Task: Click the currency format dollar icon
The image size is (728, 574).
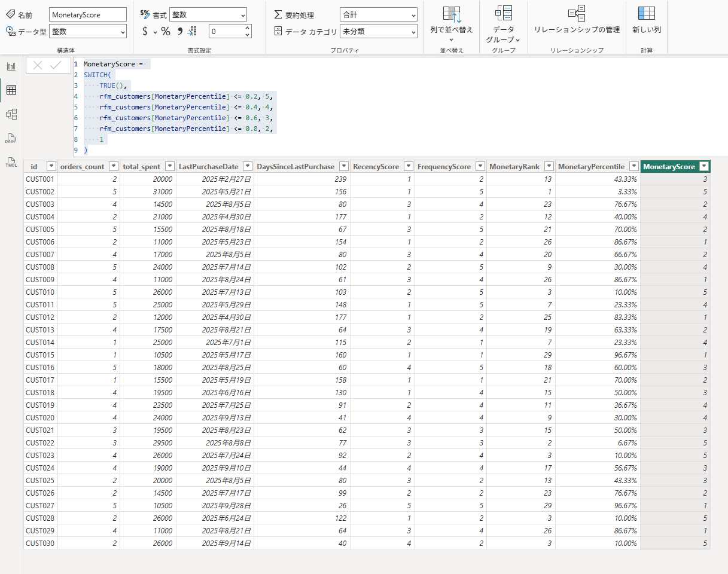Action: click(145, 32)
